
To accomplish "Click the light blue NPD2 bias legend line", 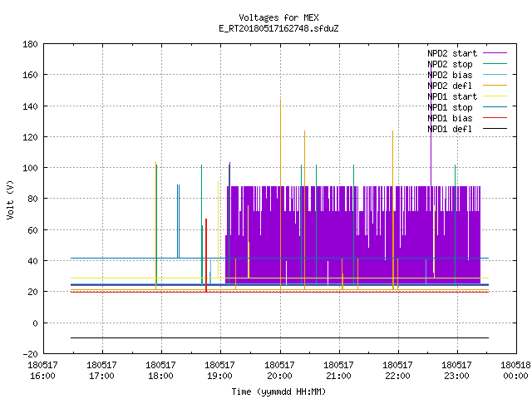I will [495, 74].
